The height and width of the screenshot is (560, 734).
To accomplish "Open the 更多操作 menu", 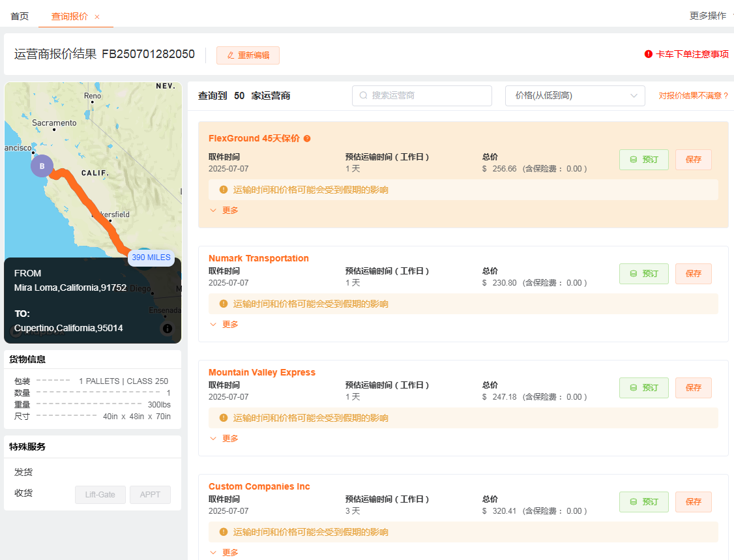I will [x=709, y=16].
